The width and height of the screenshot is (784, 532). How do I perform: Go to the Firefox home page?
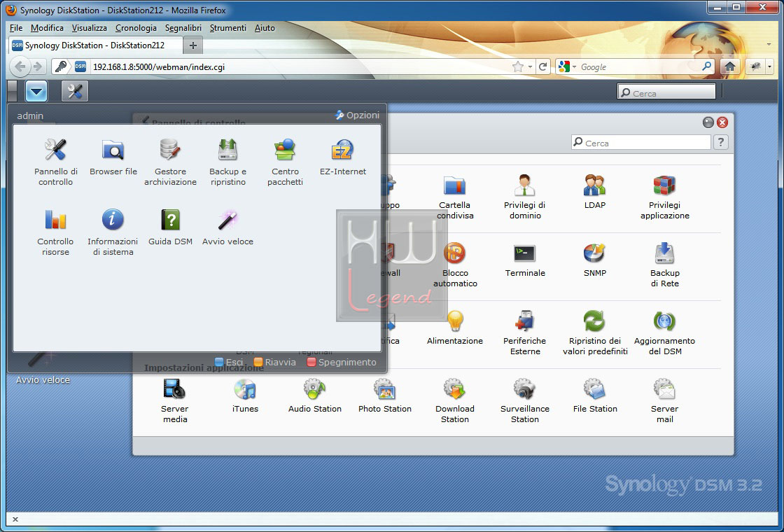click(730, 66)
